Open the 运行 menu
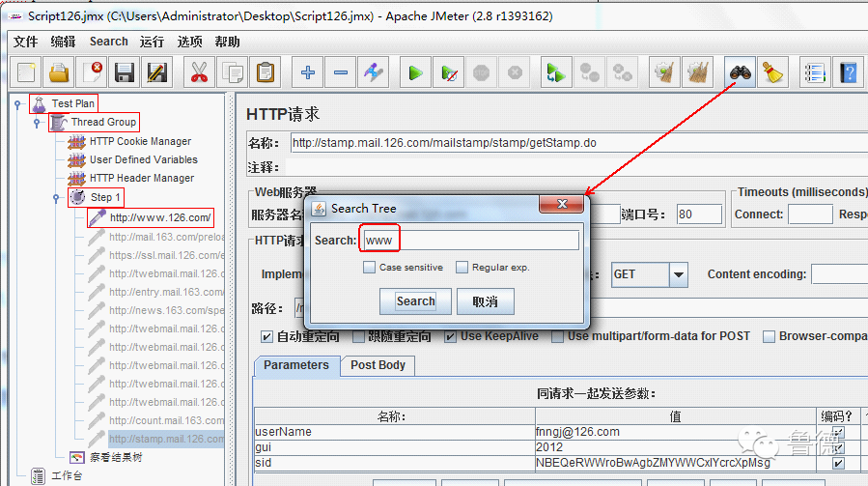868x486 pixels. (x=152, y=42)
